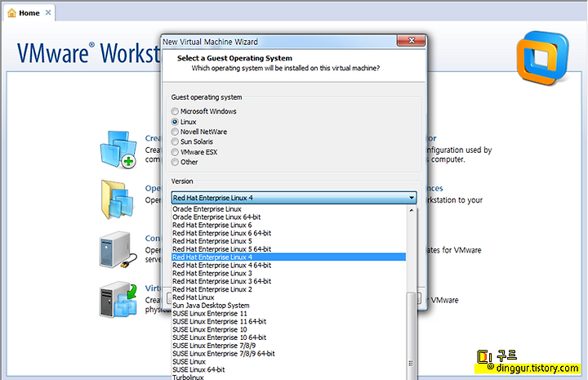Close the Home tab with its X

click(48, 12)
